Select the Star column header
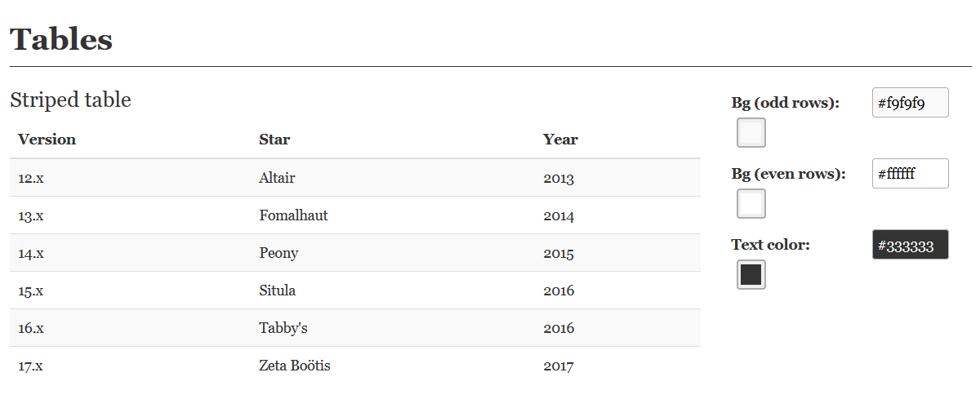The width and height of the screenshot is (980, 408). click(274, 140)
